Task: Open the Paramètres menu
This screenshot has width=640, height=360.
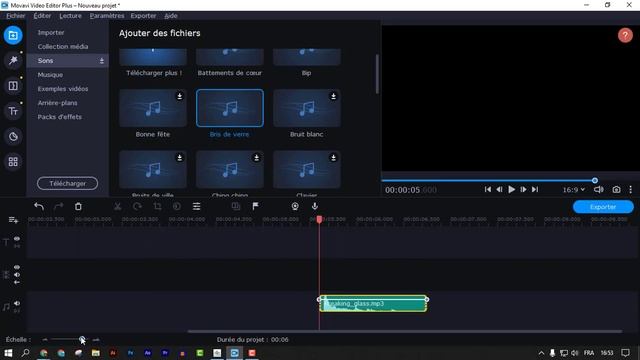Action: [107, 16]
